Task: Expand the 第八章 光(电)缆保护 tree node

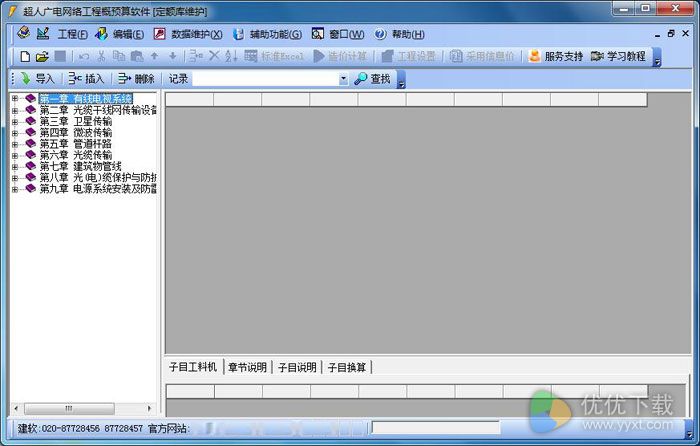Action: click(15, 178)
